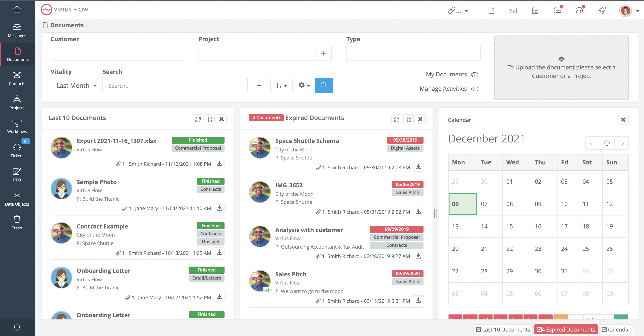The height and width of the screenshot is (336, 644).
Task: Click the blue search magnifier button
Action: tap(324, 86)
